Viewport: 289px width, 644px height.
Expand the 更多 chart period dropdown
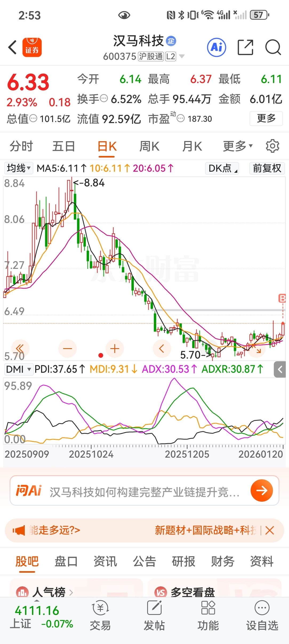[238, 146]
